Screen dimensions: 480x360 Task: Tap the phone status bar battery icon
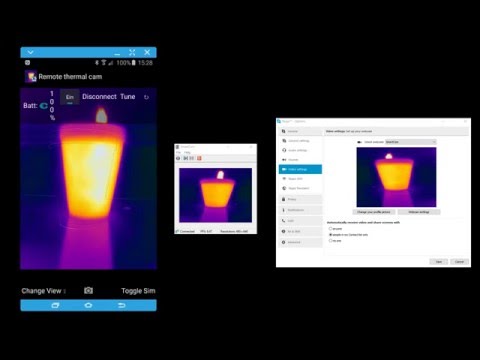(x=134, y=63)
